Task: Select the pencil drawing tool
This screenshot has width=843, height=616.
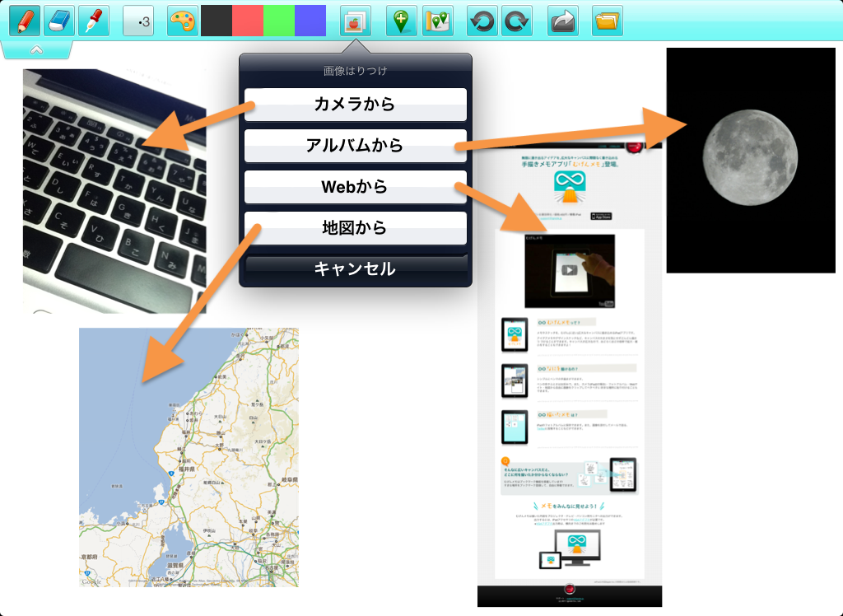Action: 25,21
